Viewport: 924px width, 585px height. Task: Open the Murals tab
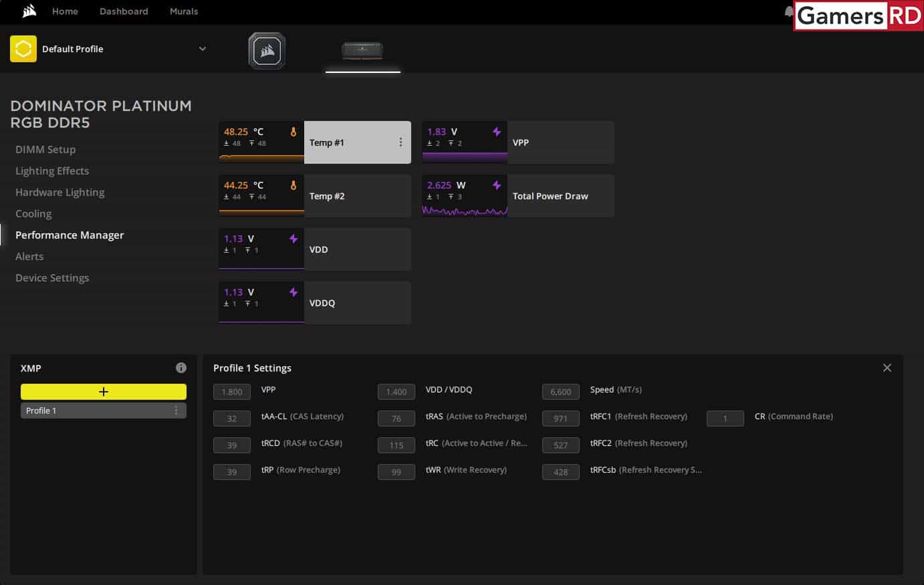tap(184, 11)
